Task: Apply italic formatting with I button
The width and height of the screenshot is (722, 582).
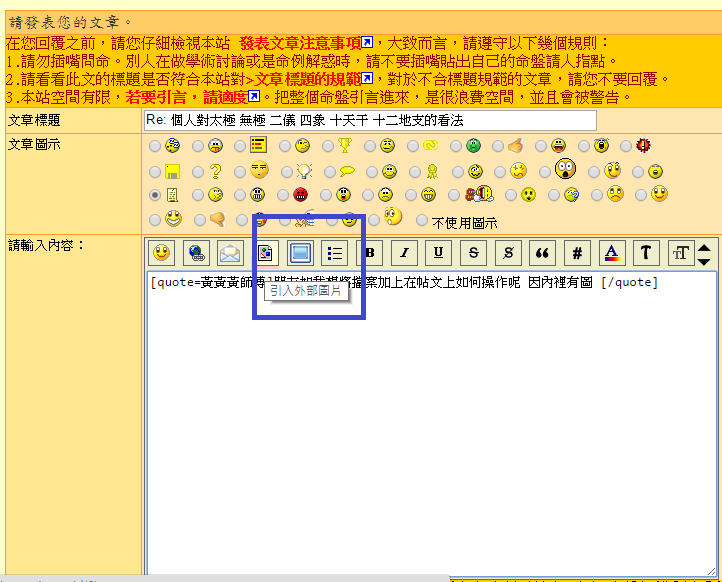Action: [x=404, y=253]
